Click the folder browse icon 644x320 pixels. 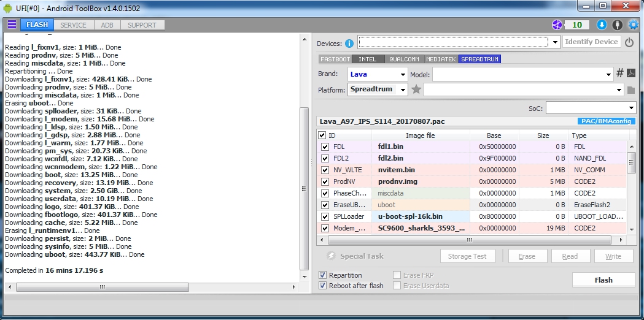click(x=631, y=90)
